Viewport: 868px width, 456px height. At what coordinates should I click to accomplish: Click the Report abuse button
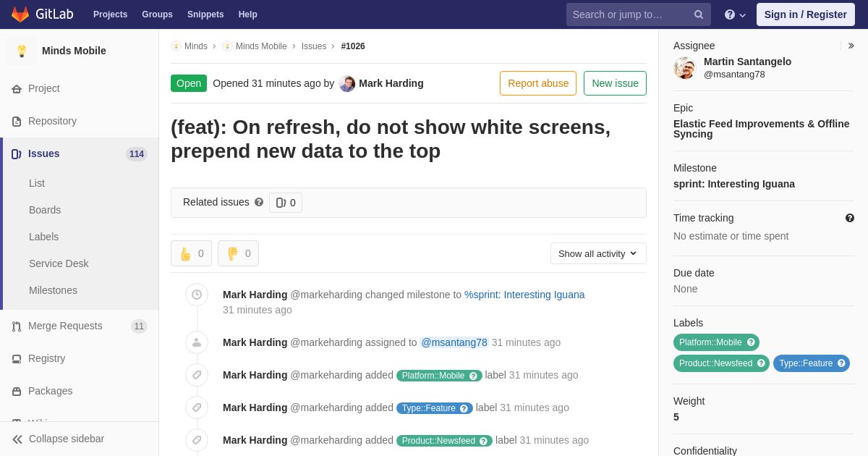[538, 83]
